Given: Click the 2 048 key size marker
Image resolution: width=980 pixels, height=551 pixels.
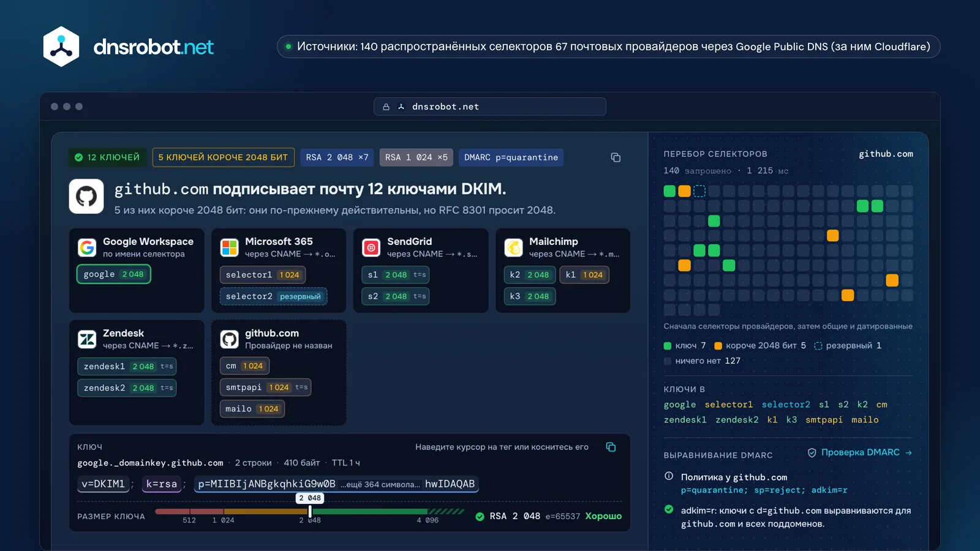Looking at the screenshot, I should coord(310,498).
